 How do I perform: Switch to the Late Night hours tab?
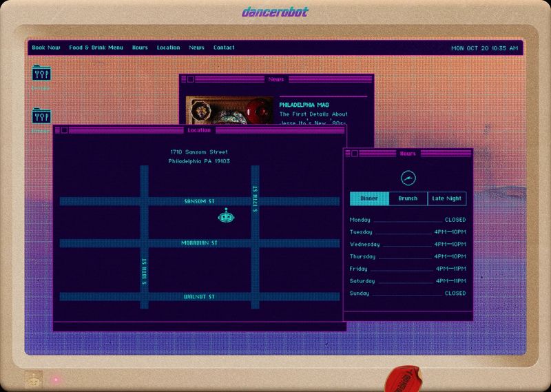pyautogui.click(x=447, y=198)
